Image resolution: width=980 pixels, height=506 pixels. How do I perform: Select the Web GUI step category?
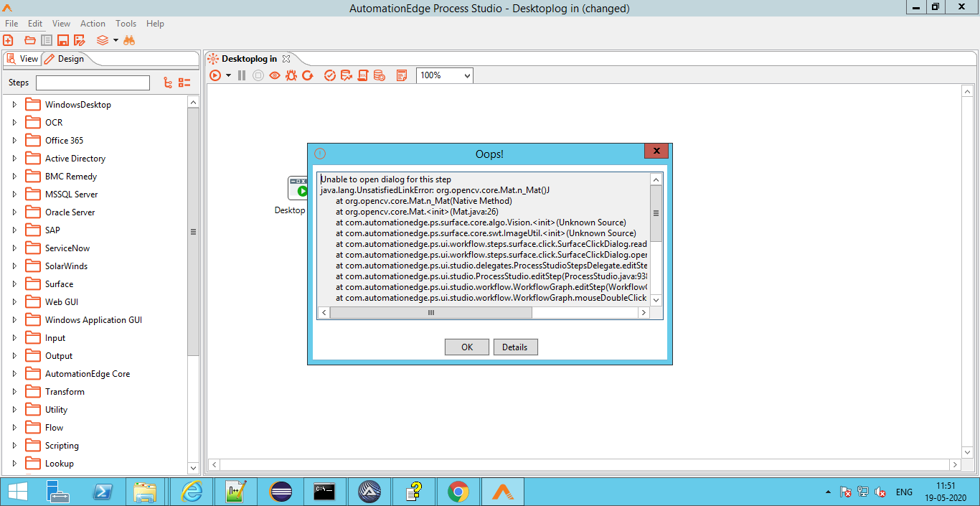[x=62, y=302]
